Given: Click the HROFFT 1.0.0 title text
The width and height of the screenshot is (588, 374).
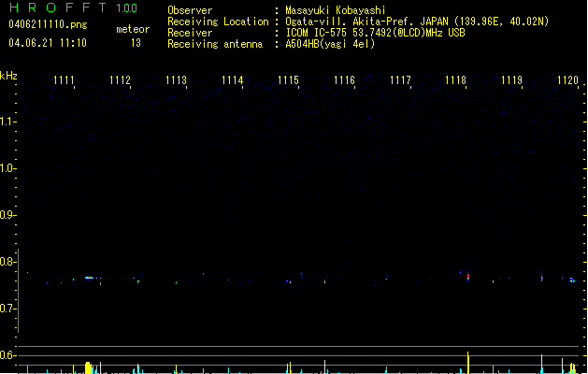Looking at the screenshot, I should point(74,7).
